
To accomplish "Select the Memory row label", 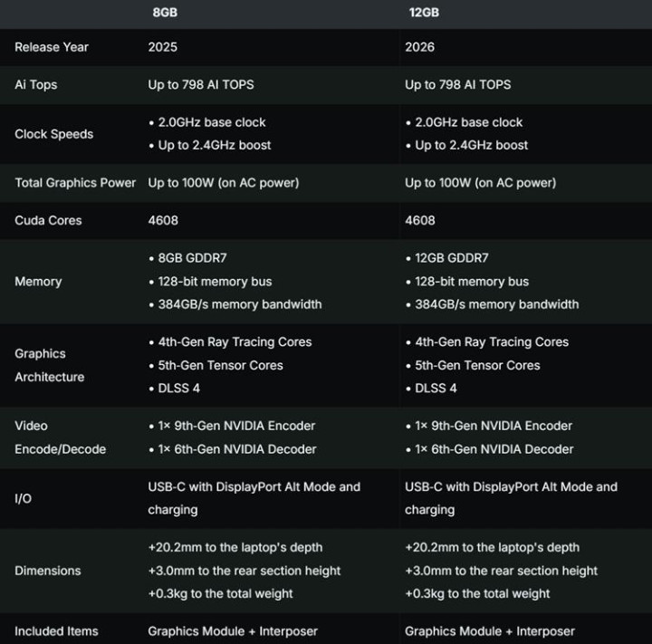I will pos(38,282).
